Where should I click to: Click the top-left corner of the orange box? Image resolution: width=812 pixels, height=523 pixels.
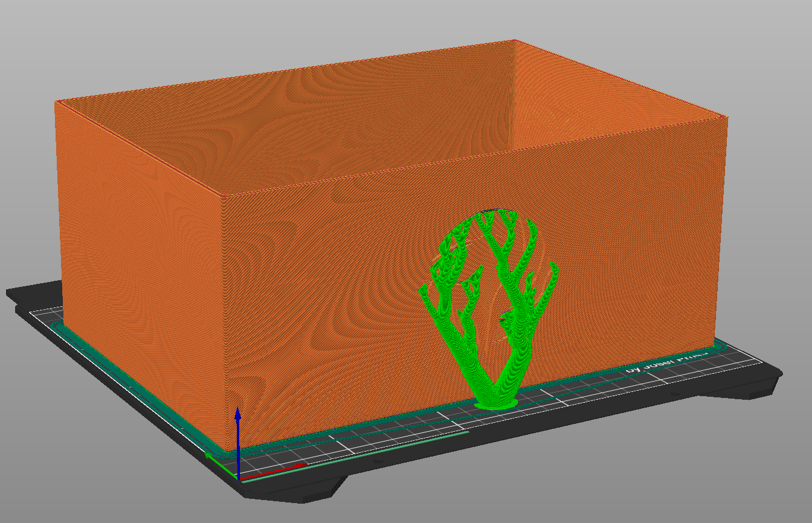(56, 101)
